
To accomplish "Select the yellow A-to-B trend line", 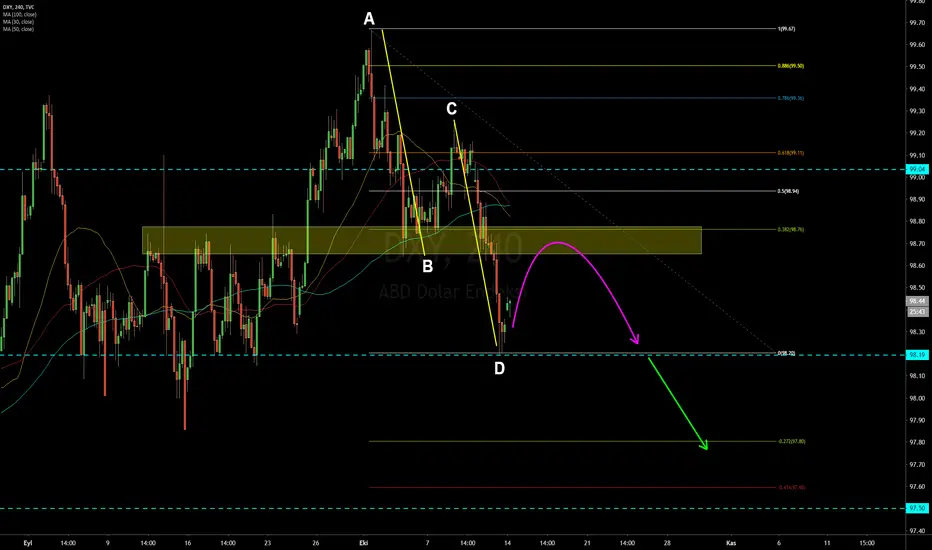I will (x=403, y=143).
